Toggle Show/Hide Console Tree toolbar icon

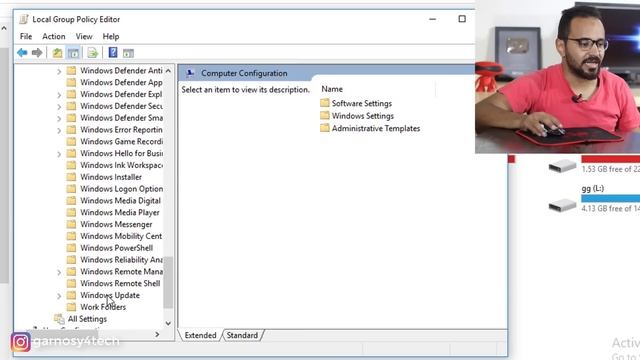73,53
